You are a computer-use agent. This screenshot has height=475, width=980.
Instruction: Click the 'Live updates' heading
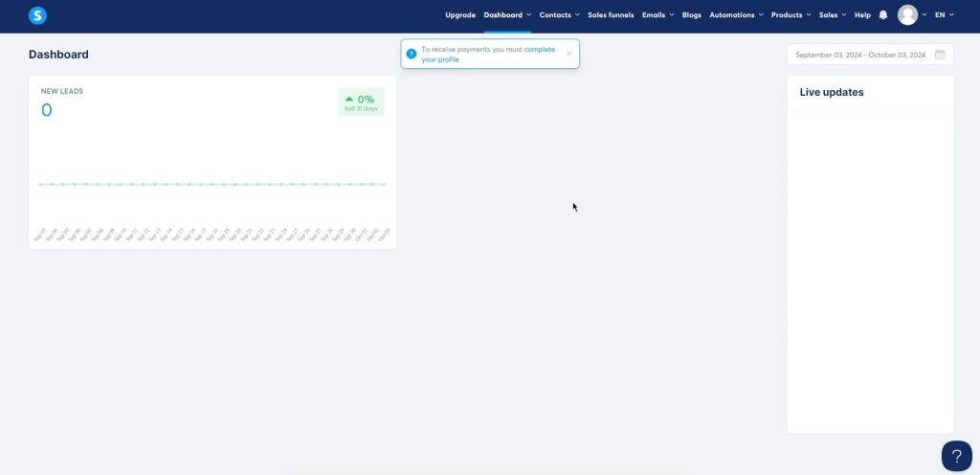tap(832, 92)
